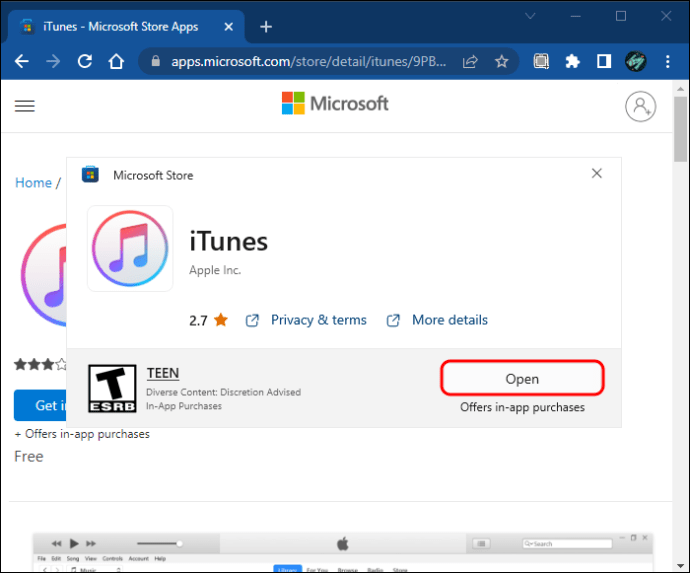Image resolution: width=690 pixels, height=573 pixels.
Task: Bookmark this page with the star
Action: coord(502,61)
